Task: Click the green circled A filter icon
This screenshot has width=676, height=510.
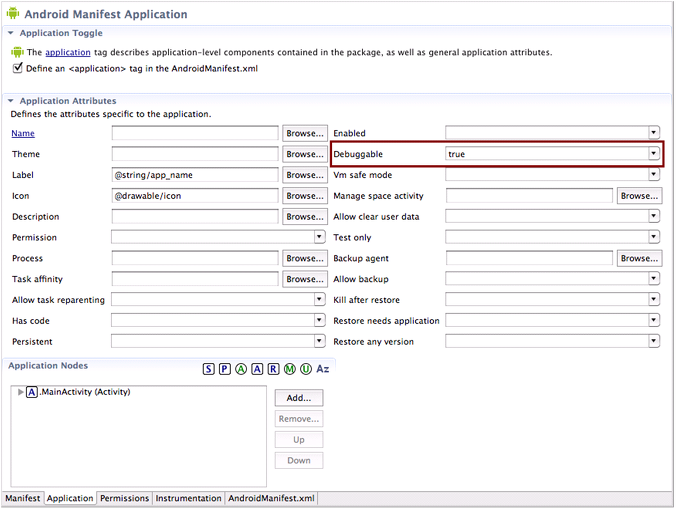Action: click(x=241, y=369)
